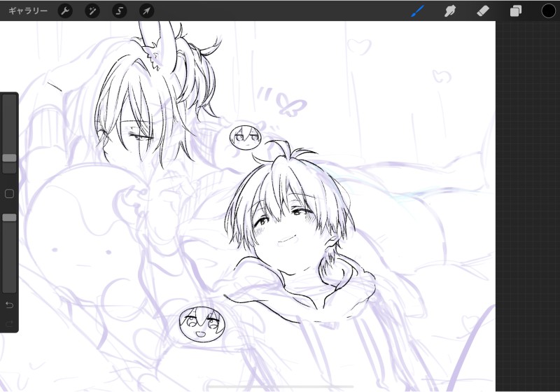The image size is (560, 392).
Task: Adjust the brush opacity slider handle
Action: (9, 218)
